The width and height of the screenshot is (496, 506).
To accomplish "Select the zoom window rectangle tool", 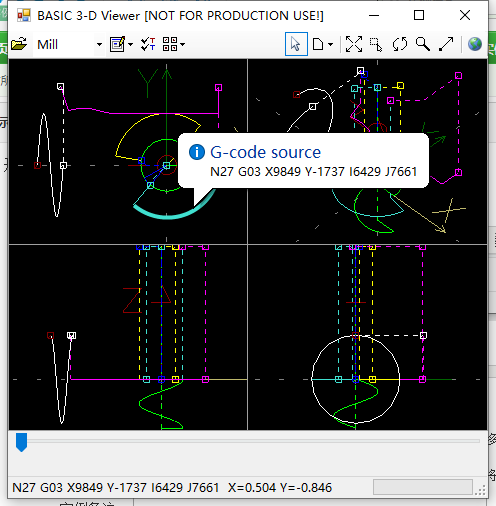I will tap(376, 44).
